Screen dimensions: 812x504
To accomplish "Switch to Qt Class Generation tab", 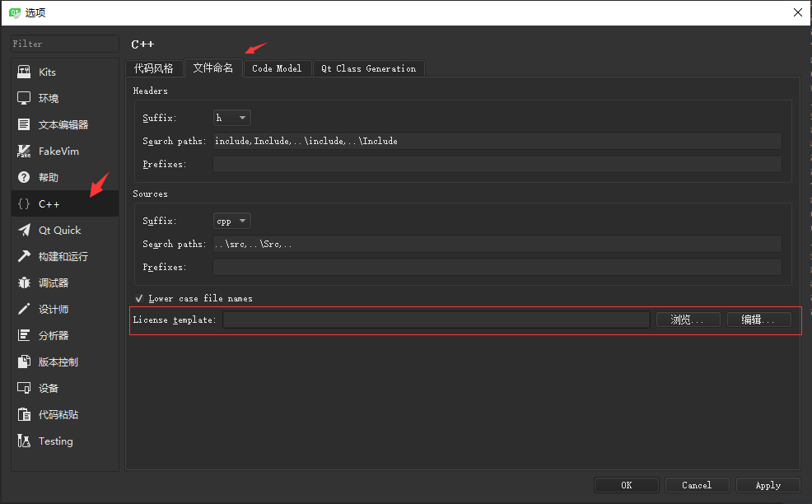I will (368, 68).
